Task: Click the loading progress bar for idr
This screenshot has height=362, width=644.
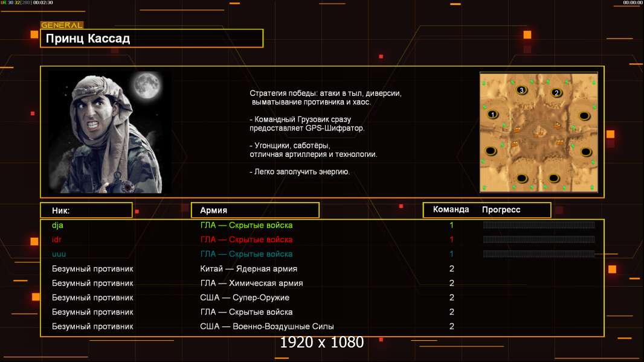Action: click(539, 240)
